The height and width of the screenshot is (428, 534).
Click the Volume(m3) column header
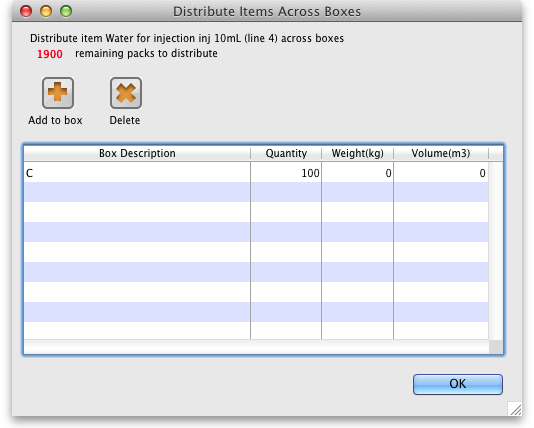tap(441, 153)
